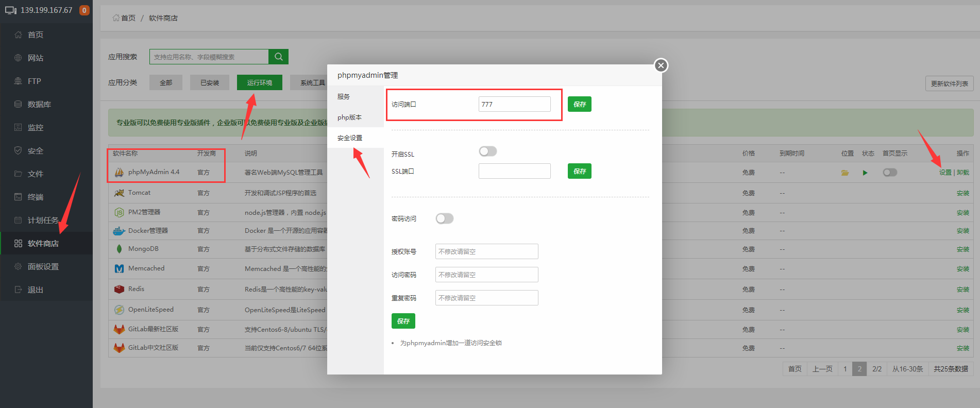The width and height of the screenshot is (980, 408).
Task: Save the SSL端口 setting
Action: tap(580, 171)
